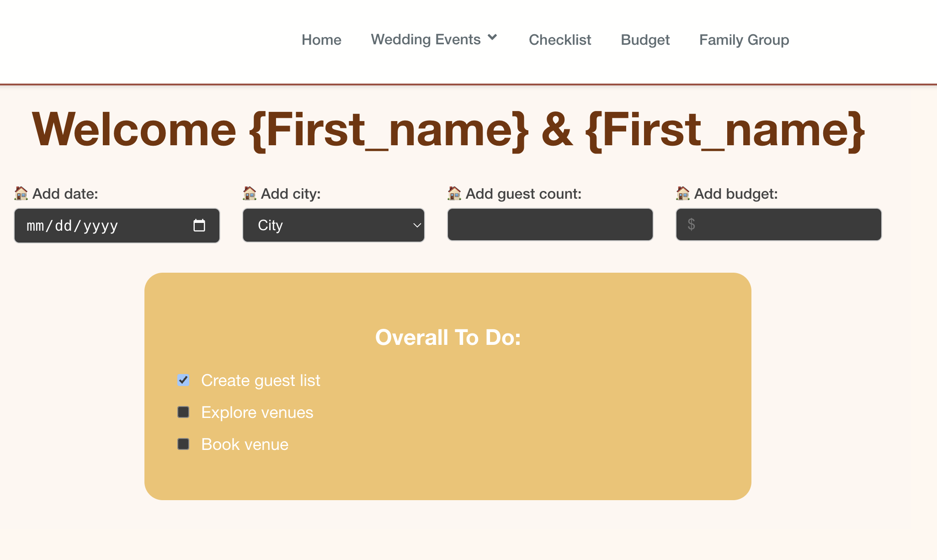Screen dimensions: 937x560
Task: Open the calendar picker icon
Action: click(x=199, y=226)
